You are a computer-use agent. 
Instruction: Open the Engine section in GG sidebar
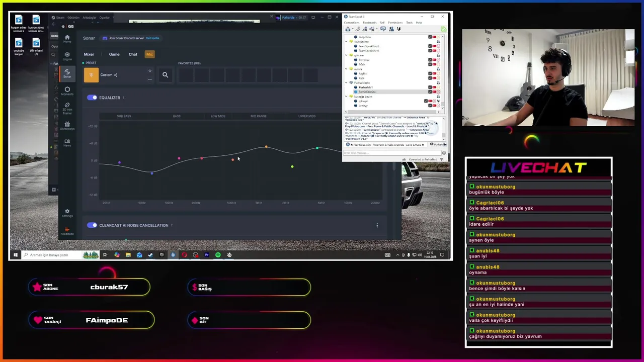(67, 56)
